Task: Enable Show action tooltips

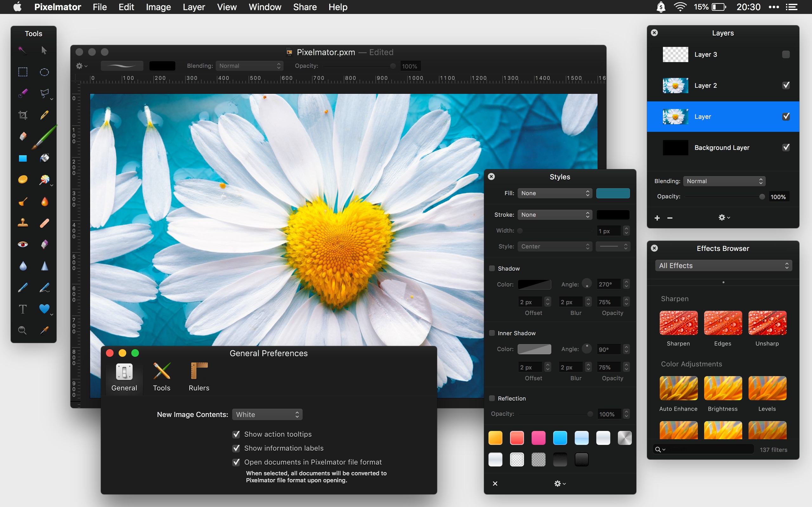Action: click(236, 434)
